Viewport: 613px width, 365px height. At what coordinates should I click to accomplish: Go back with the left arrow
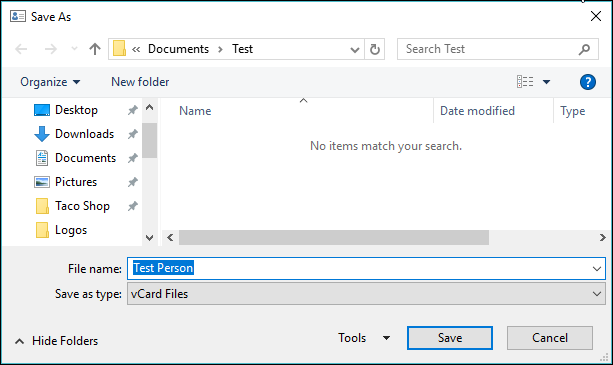tap(21, 49)
